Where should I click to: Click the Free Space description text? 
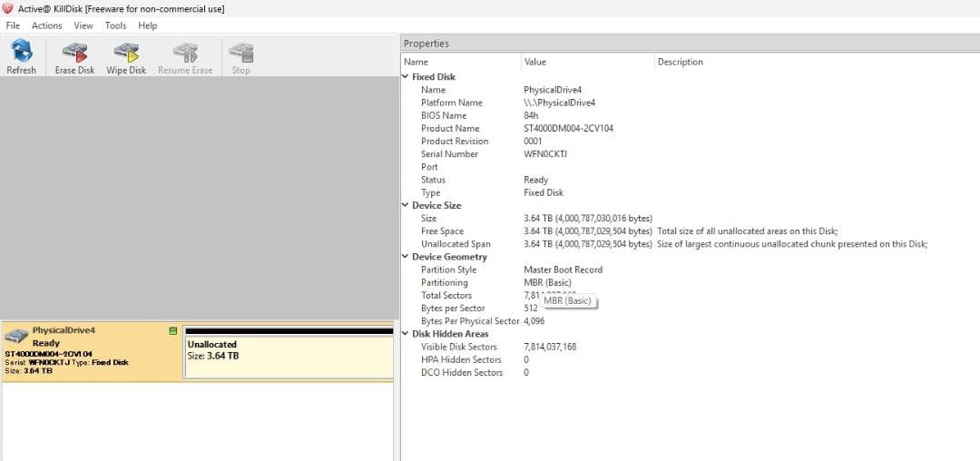(748, 231)
